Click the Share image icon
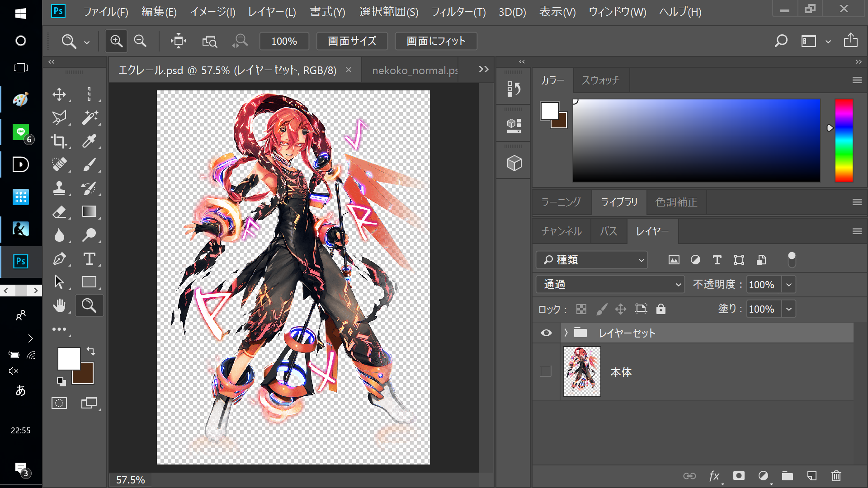Viewport: 868px width, 488px height. pos(850,40)
